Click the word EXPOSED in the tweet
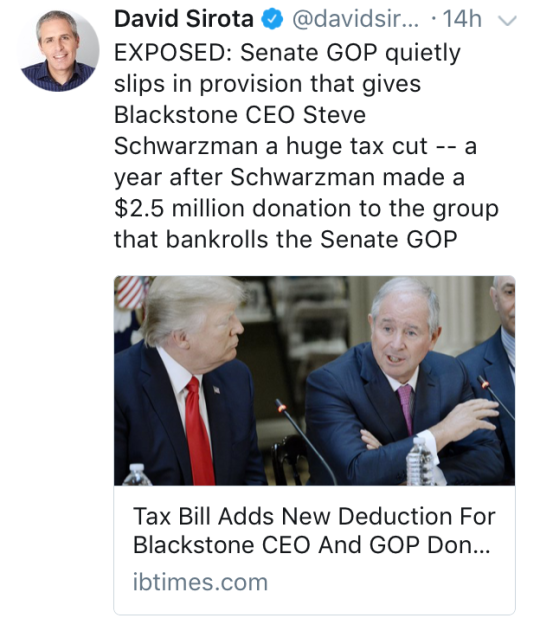540x631 pixels. pos(173,52)
